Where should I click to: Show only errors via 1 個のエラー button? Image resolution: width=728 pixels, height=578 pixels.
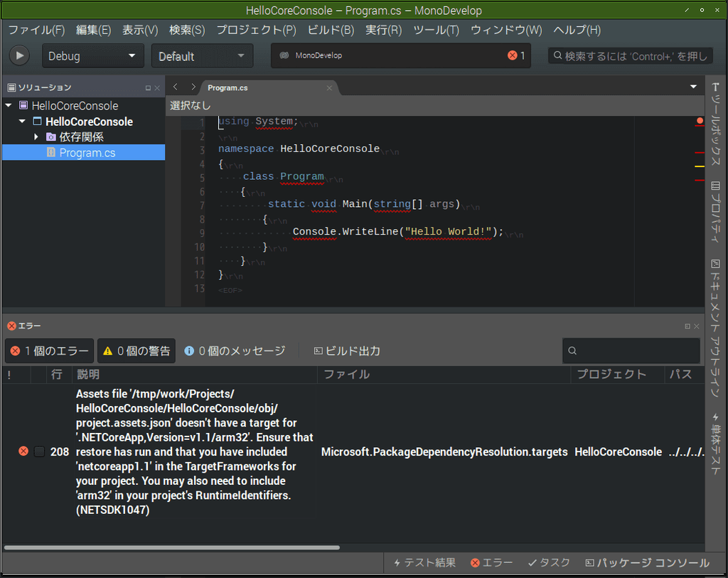pos(48,350)
